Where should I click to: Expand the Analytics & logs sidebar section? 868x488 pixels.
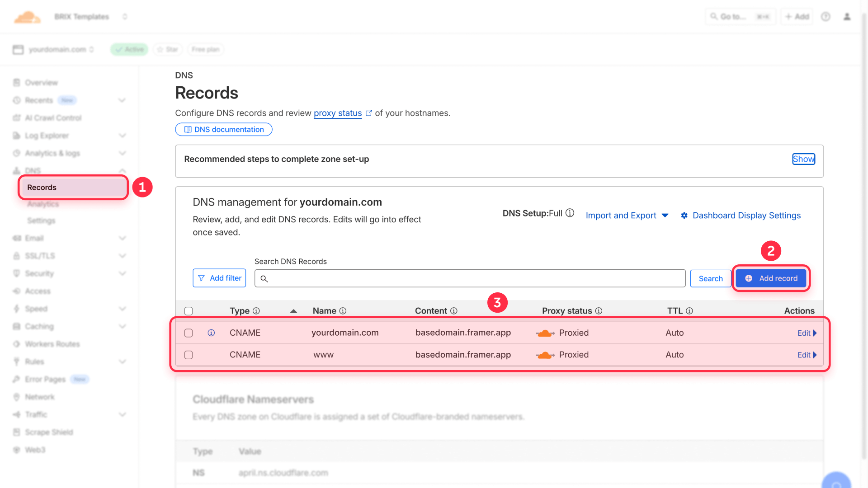(123, 153)
